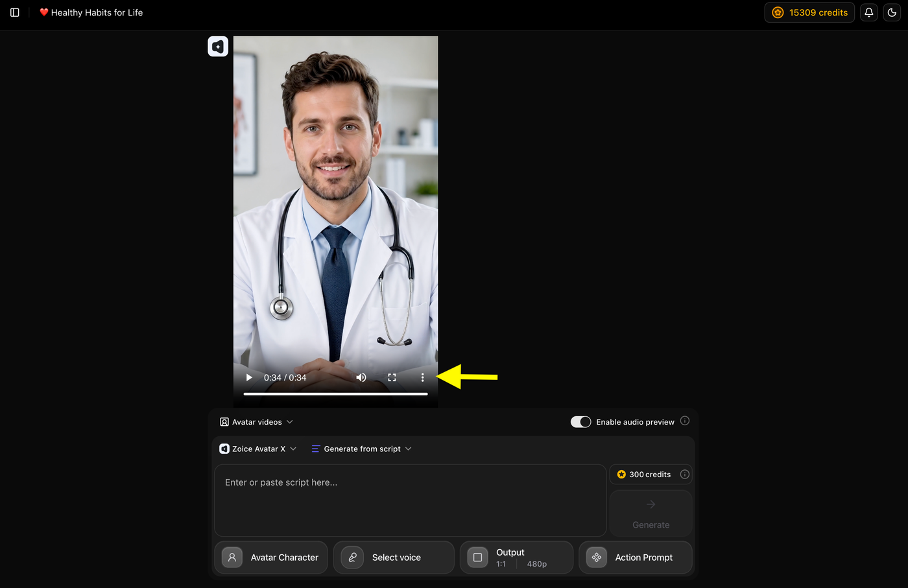
Task: Show info for audio preview
Action: click(685, 421)
